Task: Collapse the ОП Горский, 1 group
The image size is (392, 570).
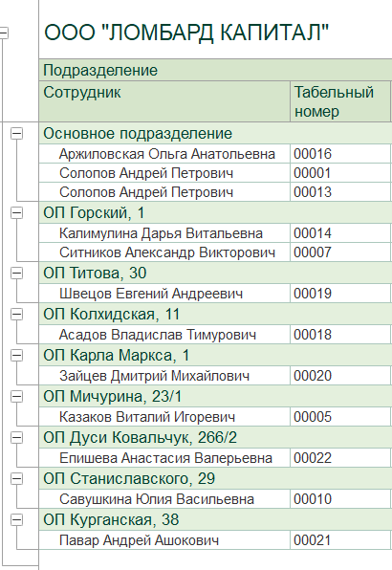Action: (x=16, y=213)
